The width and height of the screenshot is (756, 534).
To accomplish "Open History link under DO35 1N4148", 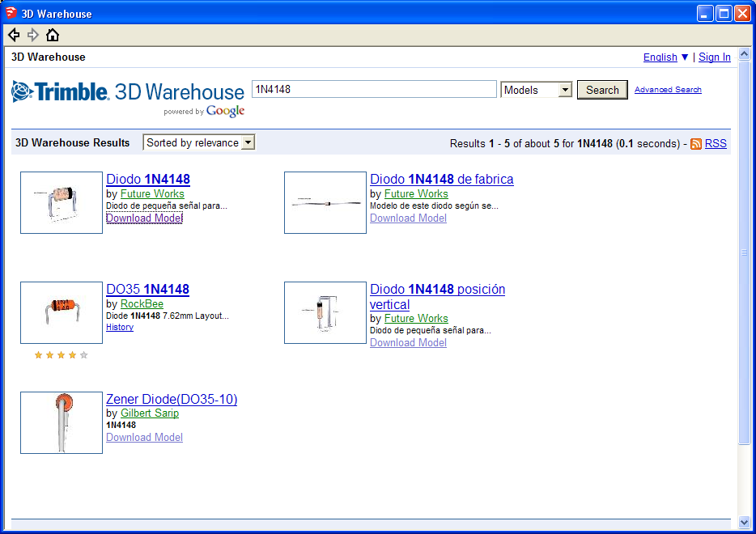I will point(120,327).
